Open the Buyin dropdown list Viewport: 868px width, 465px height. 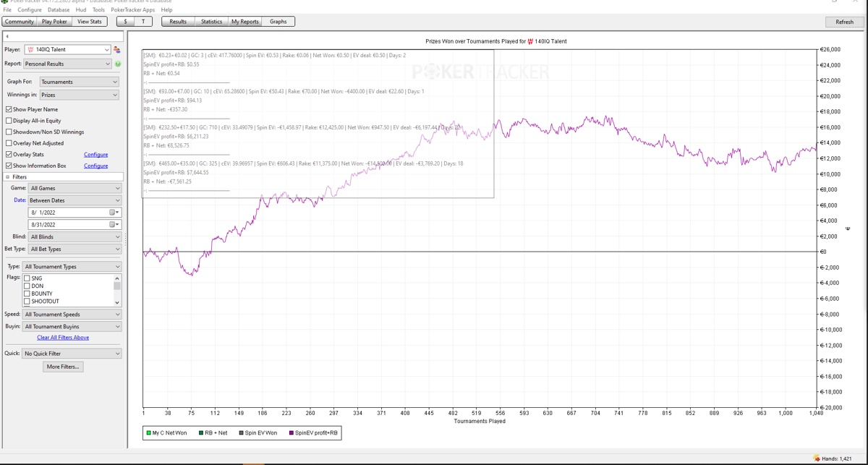click(72, 326)
